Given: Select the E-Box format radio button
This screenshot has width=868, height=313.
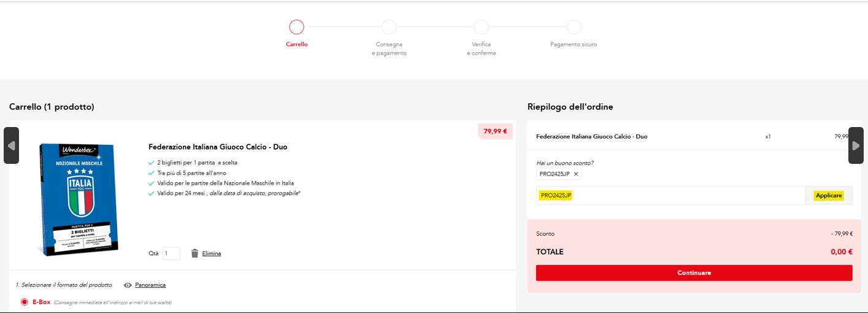Looking at the screenshot, I should click(25, 302).
